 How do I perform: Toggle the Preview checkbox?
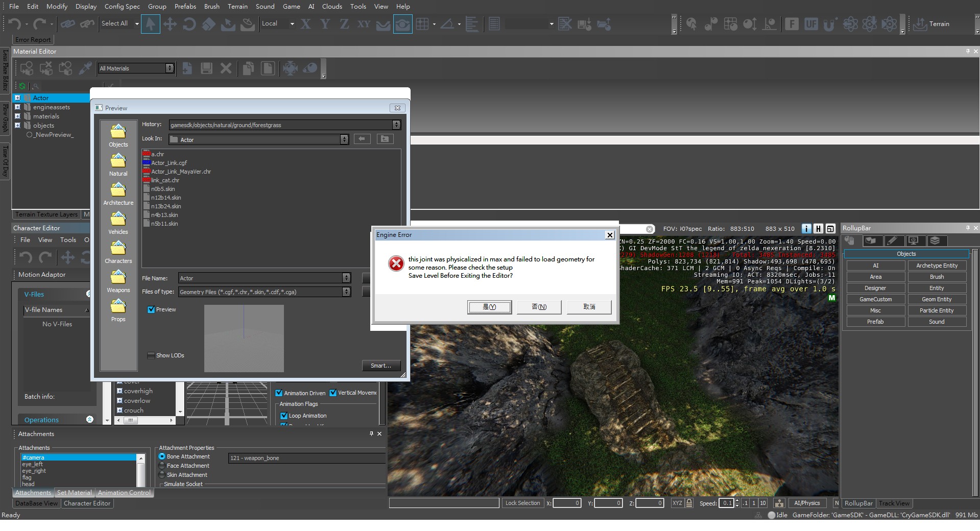[151, 309]
